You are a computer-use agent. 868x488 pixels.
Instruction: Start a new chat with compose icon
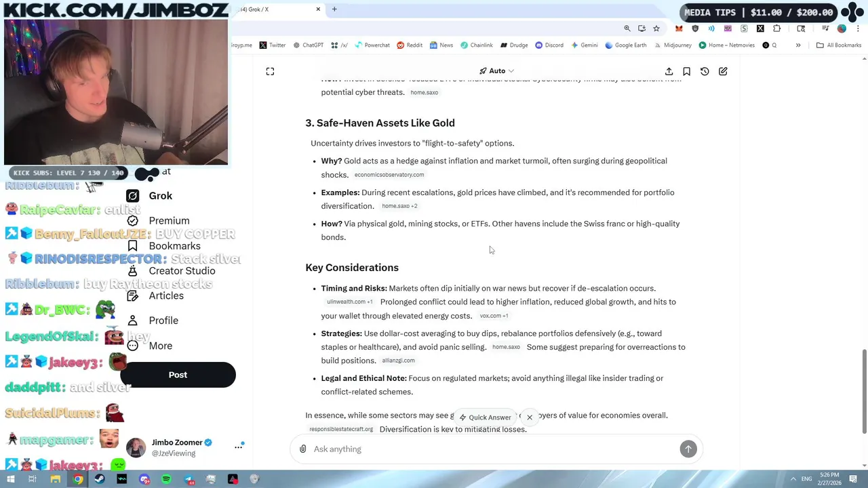tap(723, 71)
